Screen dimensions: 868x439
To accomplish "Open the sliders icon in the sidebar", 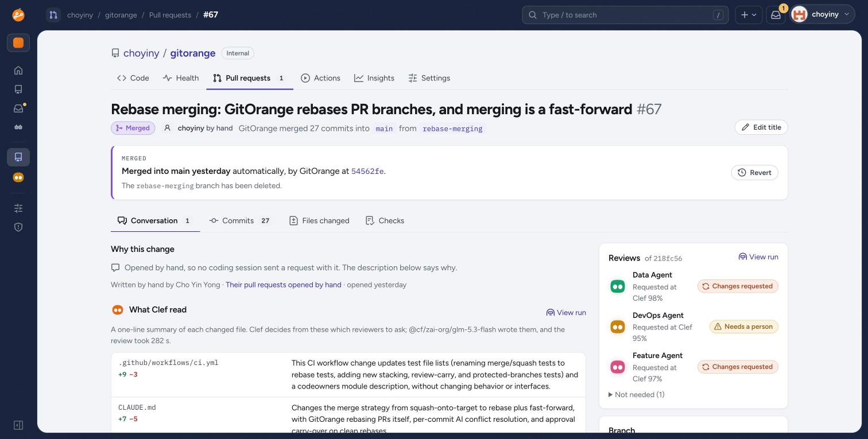I will (18, 208).
